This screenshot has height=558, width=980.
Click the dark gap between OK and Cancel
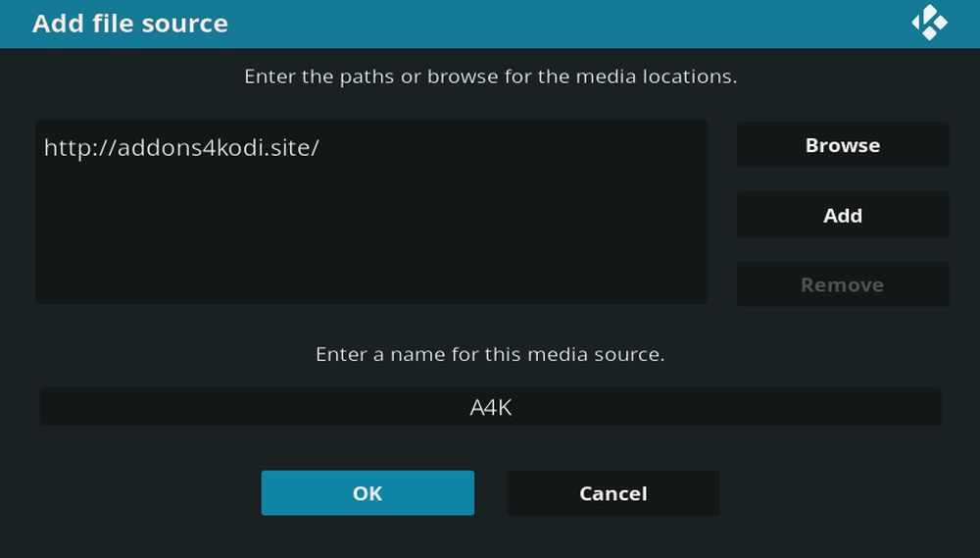pyautogui.click(x=491, y=493)
